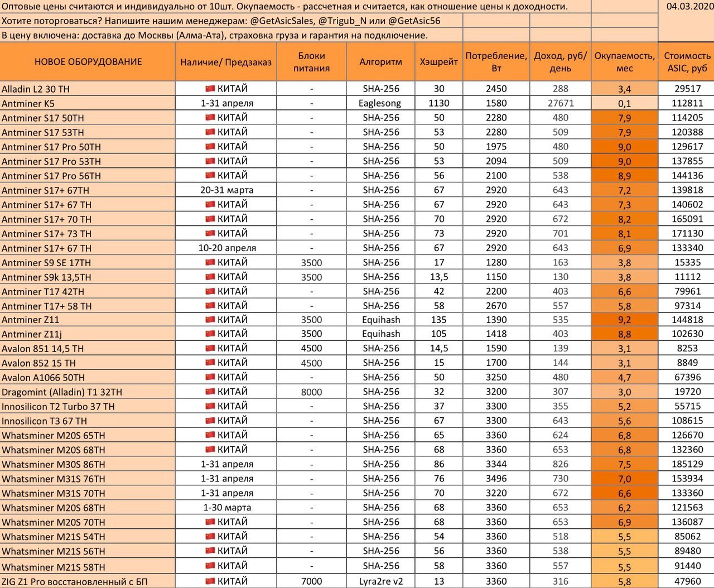Select the income cell 27671
Viewport: 714px width, 588px height.
pos(561,103)
